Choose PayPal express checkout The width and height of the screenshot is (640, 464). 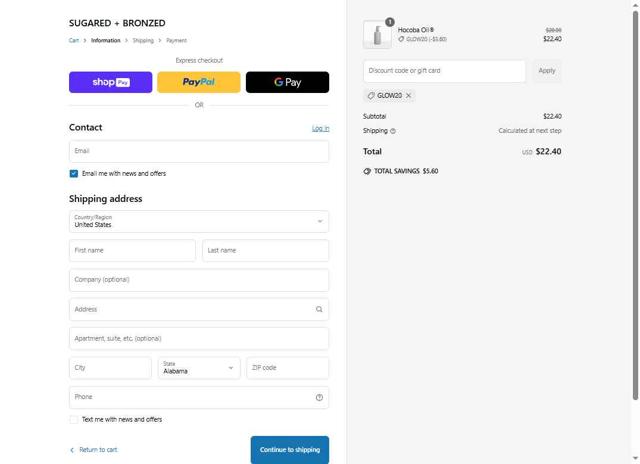(199, 82)
